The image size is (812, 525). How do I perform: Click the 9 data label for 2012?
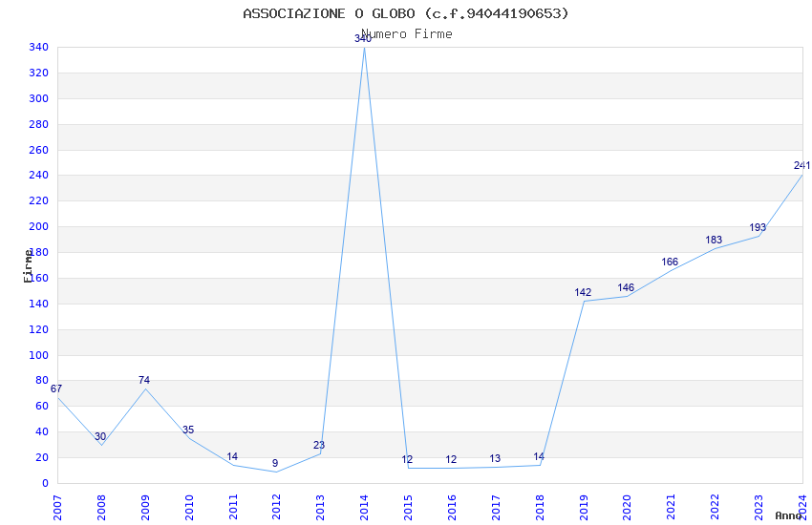coord(275,464)
